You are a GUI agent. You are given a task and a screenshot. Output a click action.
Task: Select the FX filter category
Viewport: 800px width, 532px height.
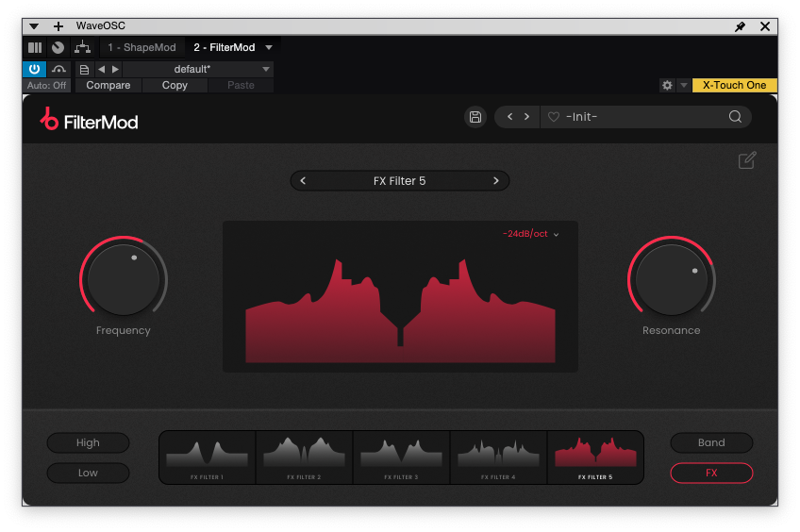point(711,473)
